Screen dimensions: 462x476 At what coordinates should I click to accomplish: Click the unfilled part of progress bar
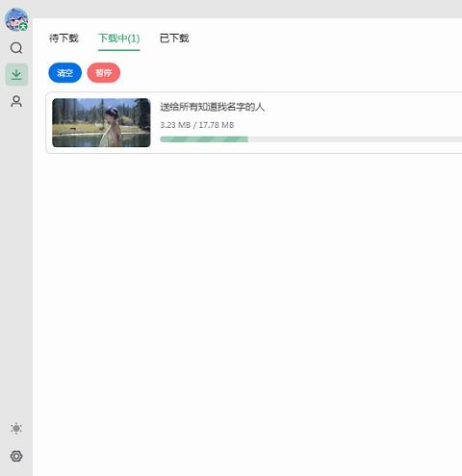[355, 139]
